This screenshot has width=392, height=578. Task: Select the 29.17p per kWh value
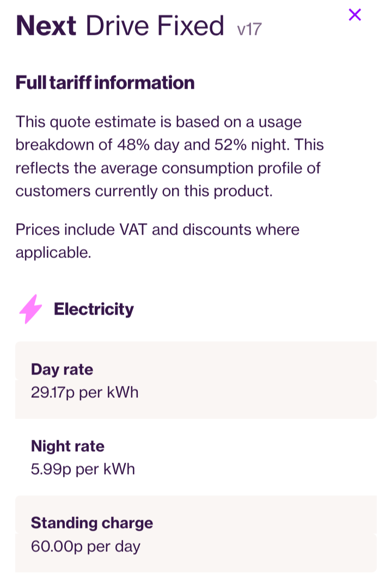click(x=85, y=392)
